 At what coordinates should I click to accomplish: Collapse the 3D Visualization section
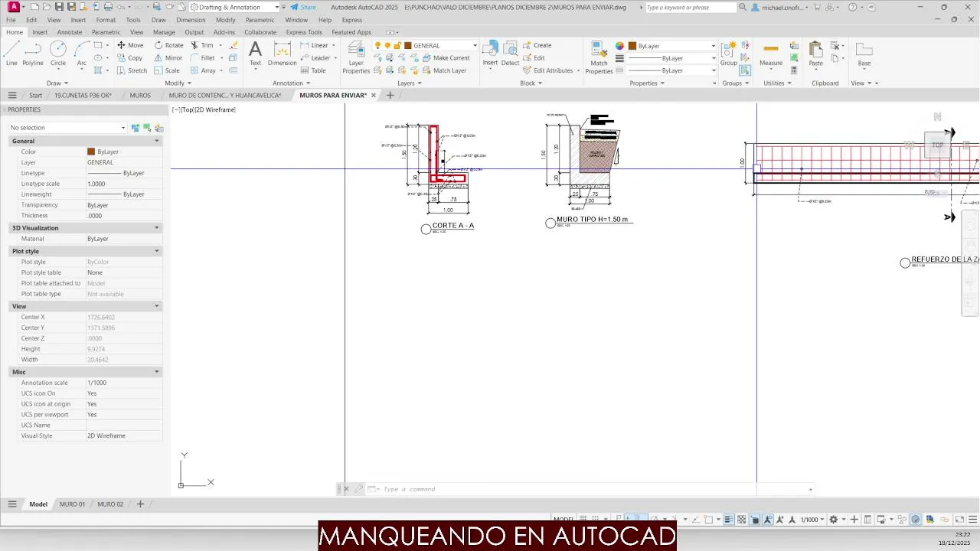coord(157,228)
